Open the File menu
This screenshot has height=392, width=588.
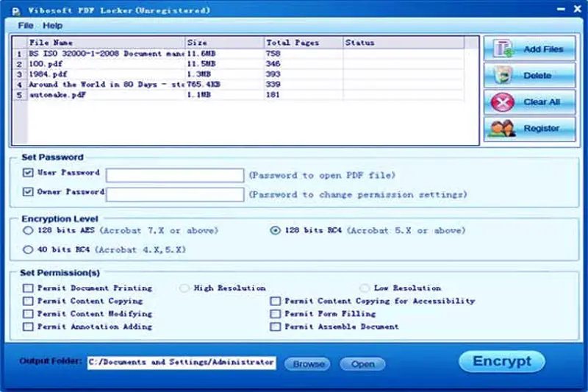pyautogui.click(x=26, y=26)
